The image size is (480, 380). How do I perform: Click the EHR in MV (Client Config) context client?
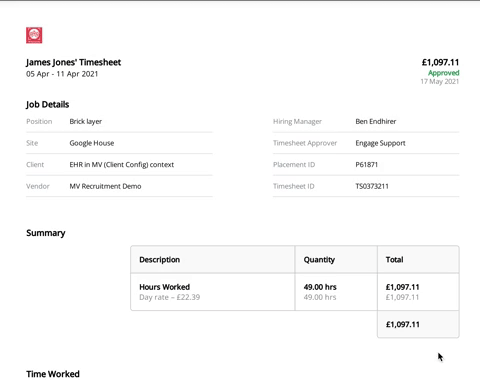[x=122, y=165]
